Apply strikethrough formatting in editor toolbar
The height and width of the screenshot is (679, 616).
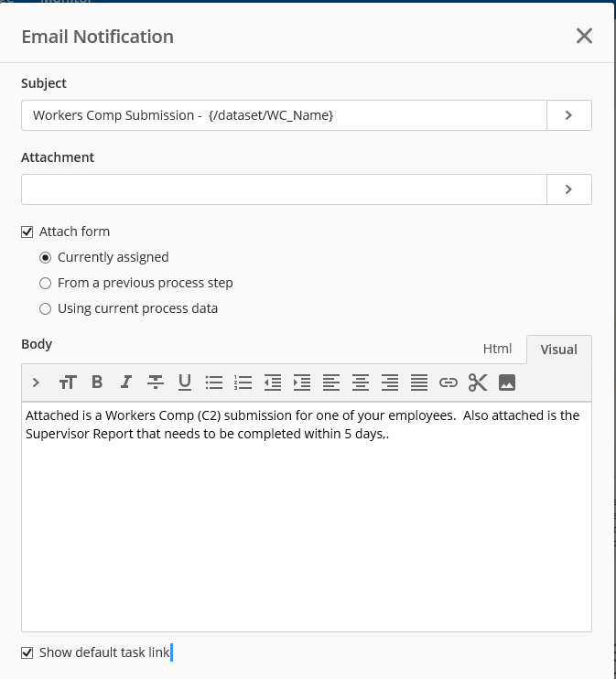[156, 382]
